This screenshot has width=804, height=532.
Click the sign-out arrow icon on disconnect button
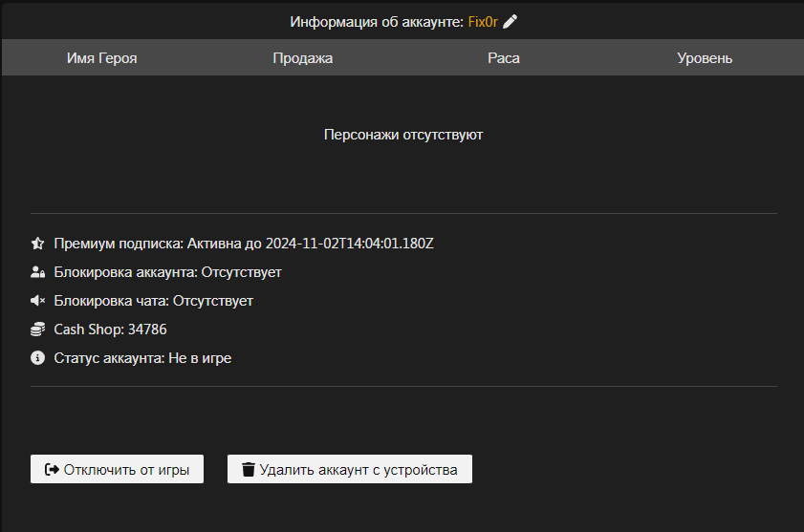pos(53,469)
